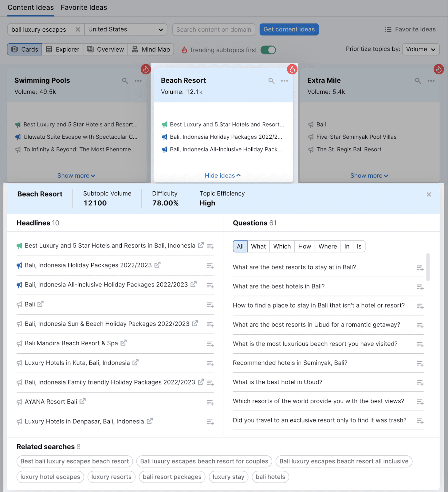Click the Search content on domain field
Image resolution: width=448 pixels, height=492 pixels.
tap(214, 30)
